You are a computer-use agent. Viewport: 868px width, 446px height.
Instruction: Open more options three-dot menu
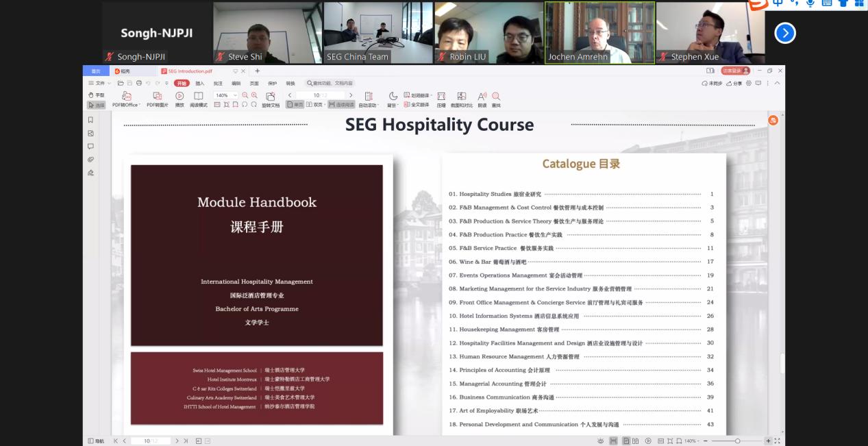pyautogui.click(x=767, y=83)
